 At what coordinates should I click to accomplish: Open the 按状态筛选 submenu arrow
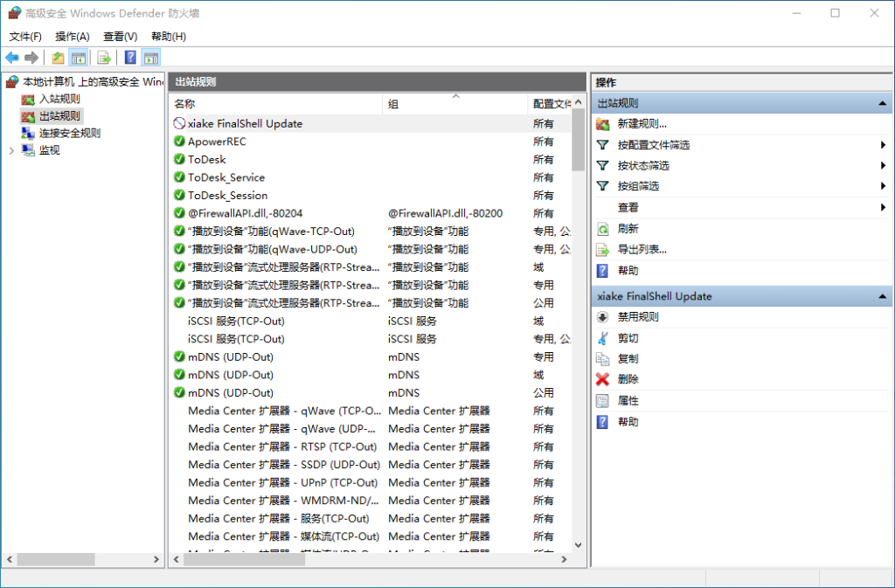tap(885, 165)
